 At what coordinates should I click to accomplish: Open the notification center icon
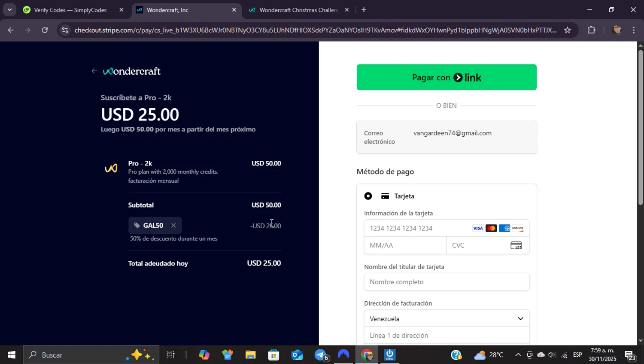coord(630,355)
